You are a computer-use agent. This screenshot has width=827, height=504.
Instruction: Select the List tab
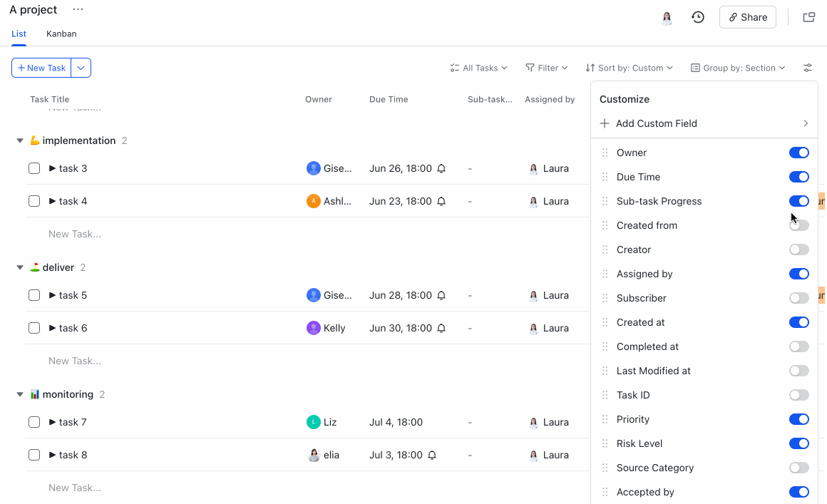19,34
